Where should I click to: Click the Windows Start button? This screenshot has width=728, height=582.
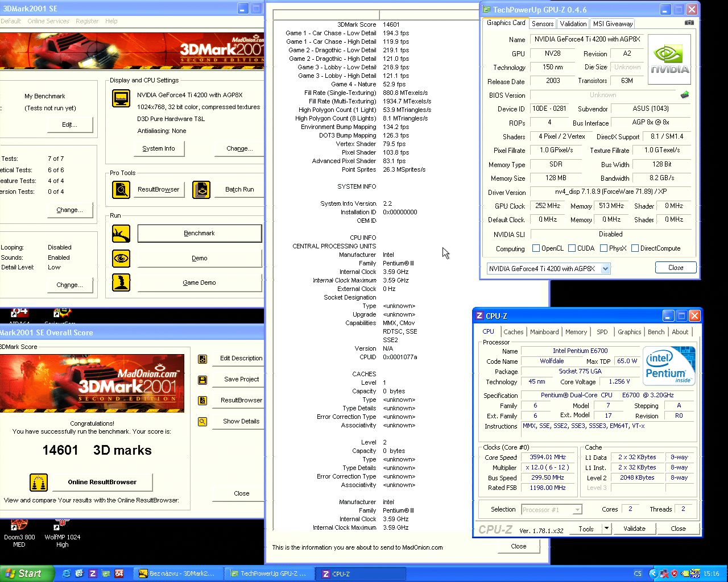click(27, 573)
